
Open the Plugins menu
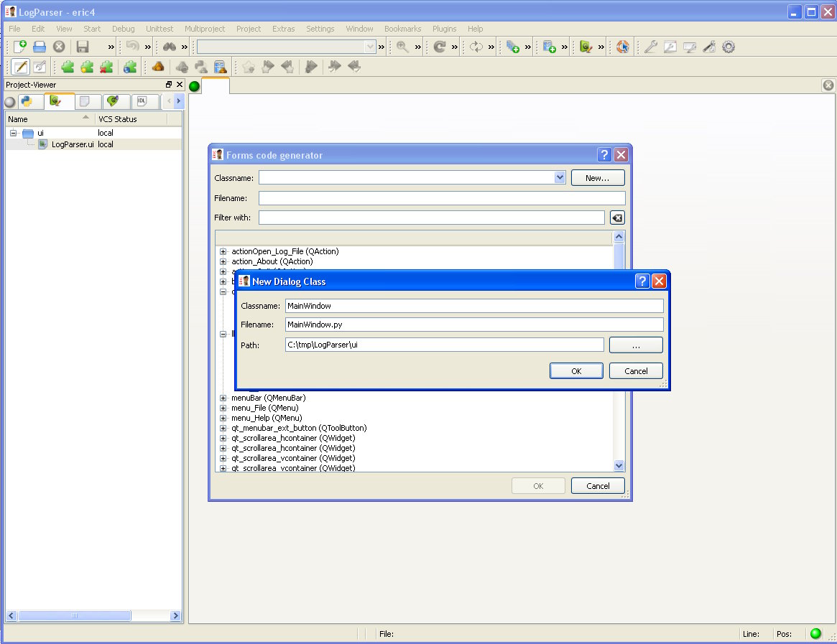(444, 29)
